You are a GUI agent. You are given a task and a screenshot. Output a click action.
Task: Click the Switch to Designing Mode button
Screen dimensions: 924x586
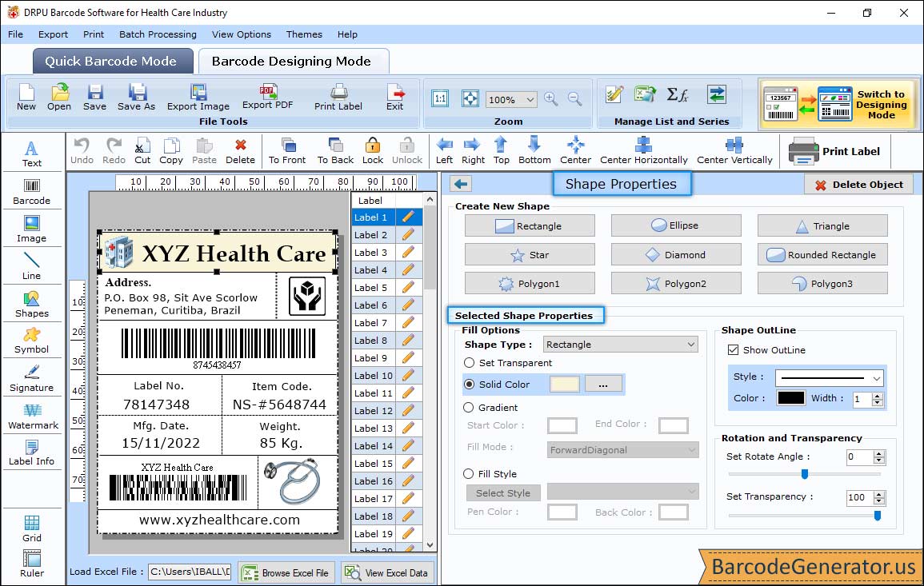[x=838, y=104]
